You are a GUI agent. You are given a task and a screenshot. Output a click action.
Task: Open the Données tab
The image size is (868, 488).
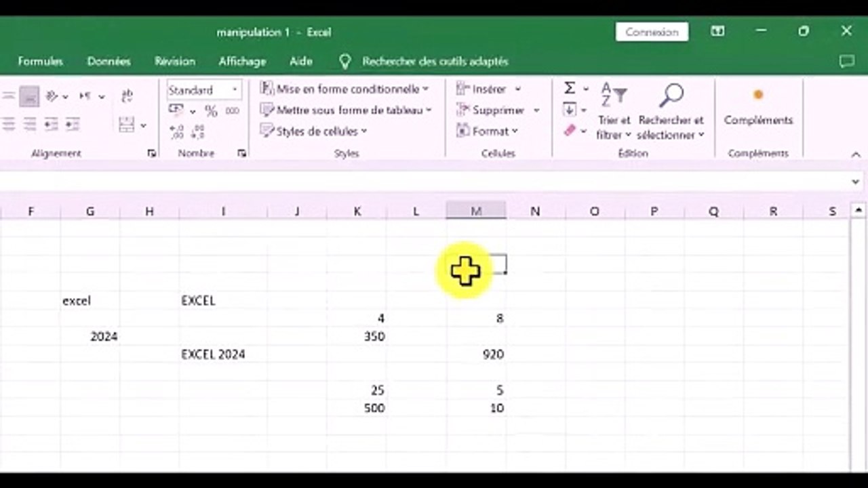click(108, 61)
